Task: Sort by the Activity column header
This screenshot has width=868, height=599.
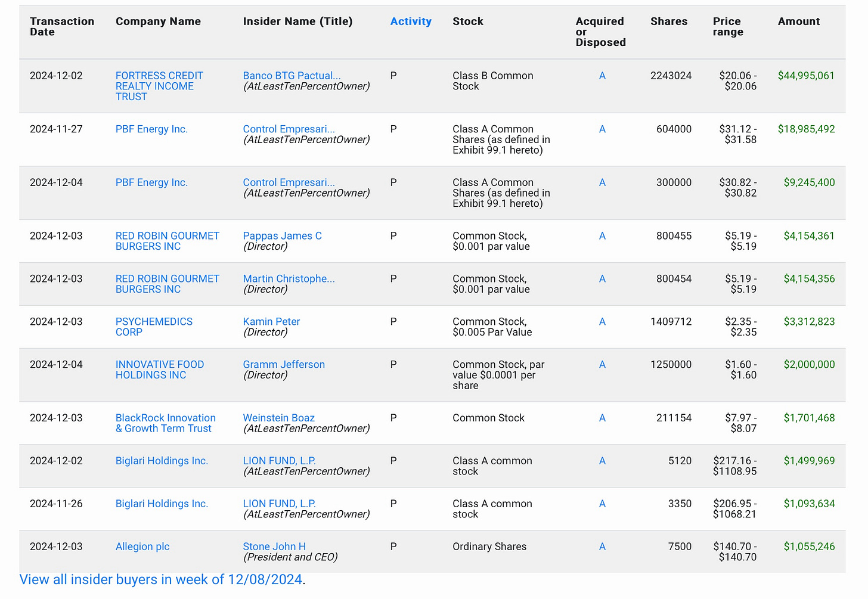Action: pyautogui.click(x=411, y=21)
